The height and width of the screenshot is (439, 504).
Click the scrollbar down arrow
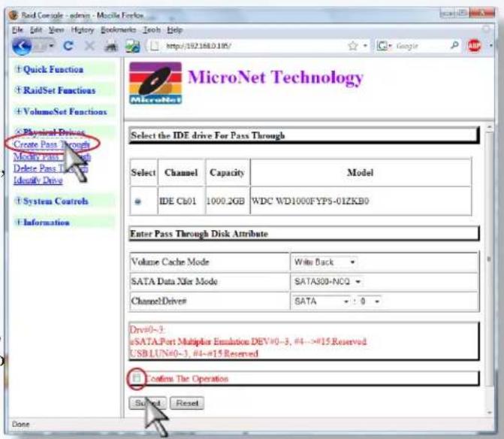click(x=489, y=412)
